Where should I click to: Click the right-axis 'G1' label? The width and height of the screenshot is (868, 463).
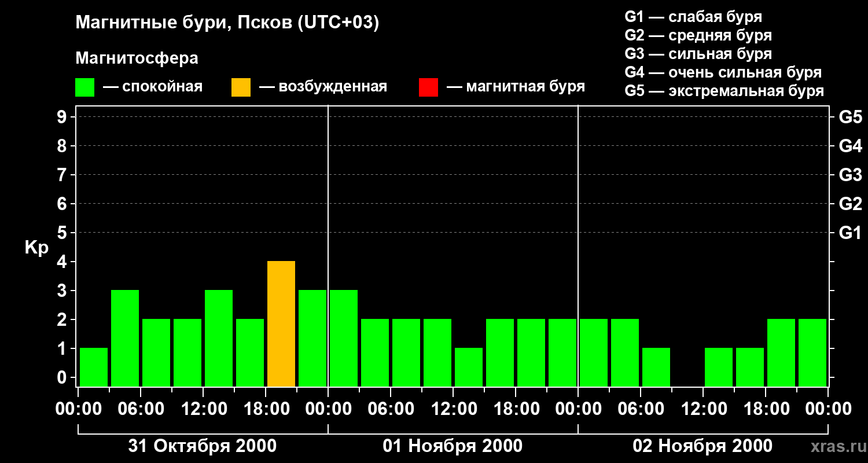(x=850, y=233)
